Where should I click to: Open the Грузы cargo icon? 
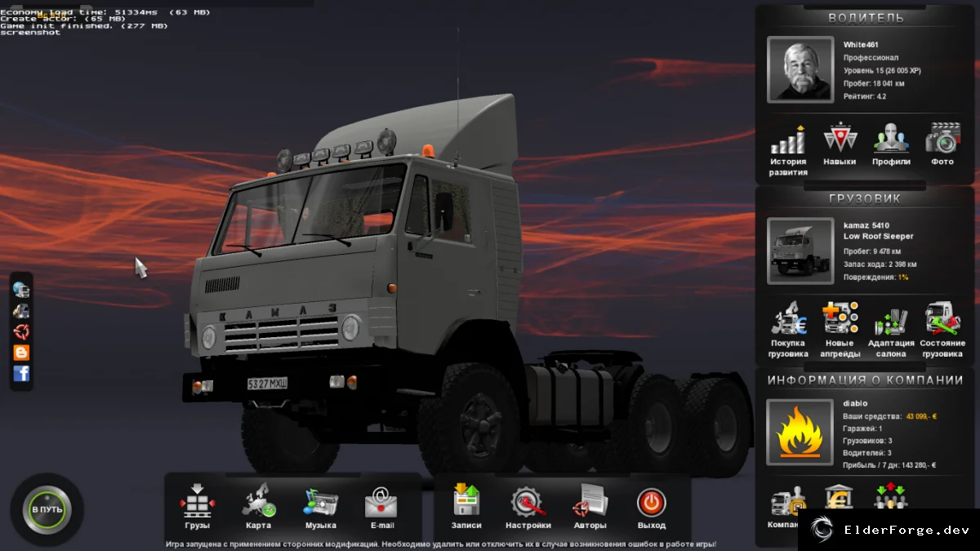tap(197, 500)
